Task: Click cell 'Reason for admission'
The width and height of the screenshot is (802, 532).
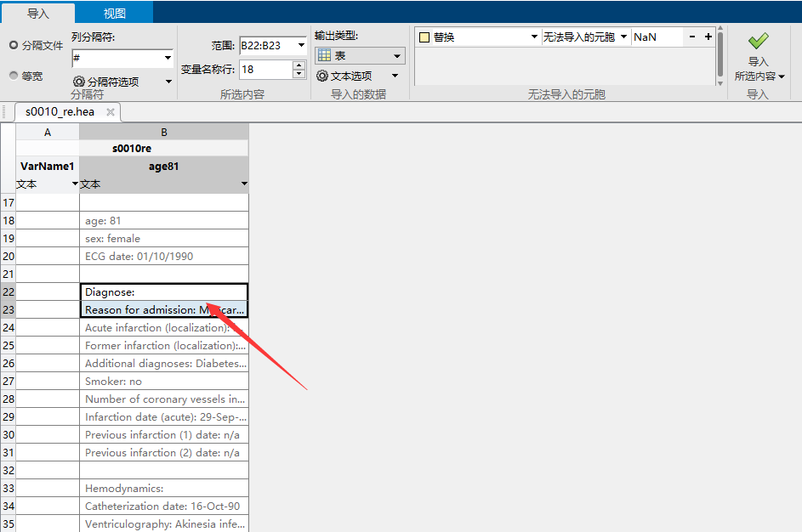Action: [x=163, y=309]
